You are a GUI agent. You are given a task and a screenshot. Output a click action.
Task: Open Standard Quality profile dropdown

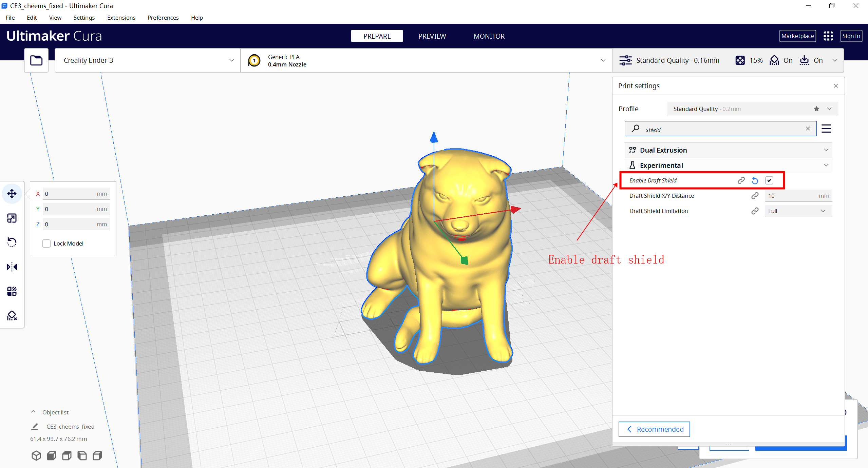pyautogui.click(x=753, y=109)
